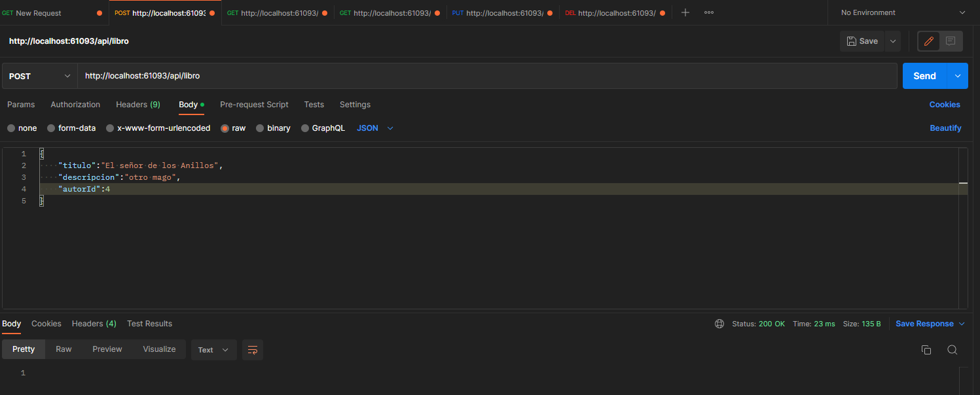This screenshot has width=980, height=395.
Task: Switch response view to Preview
Action: coord(107,349)
